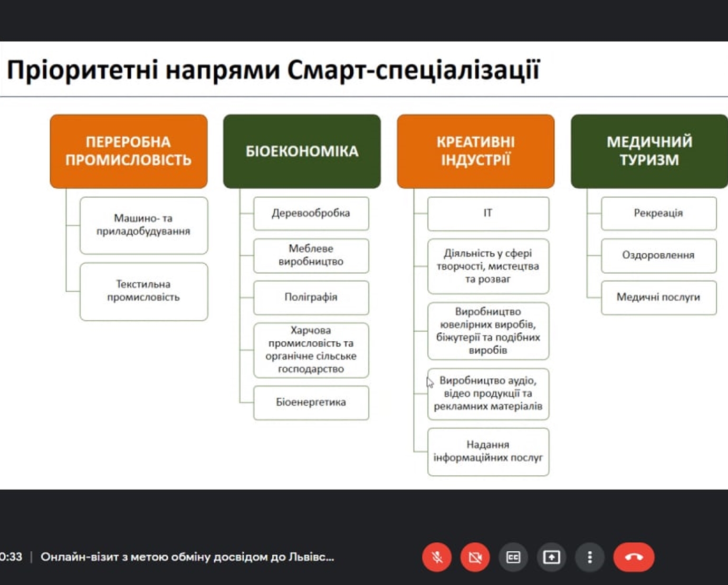Click the slide title 'Пріоритетні напрями Смарт-спеціалізації'
This screenshot has height=585, width=728.
(273, 70)
